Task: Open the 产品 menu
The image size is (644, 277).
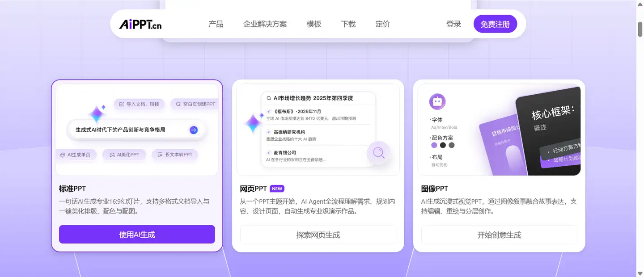Action: tap(216, 24)
